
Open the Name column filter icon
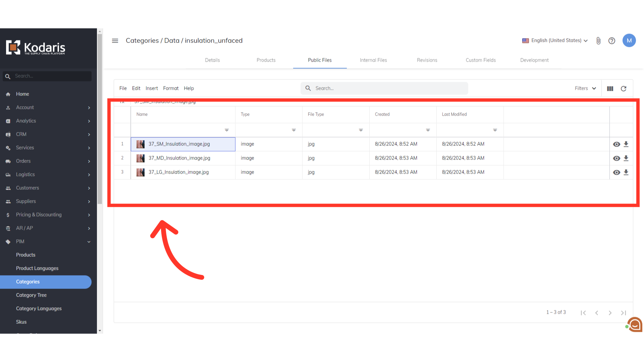[x=227, y=130]
